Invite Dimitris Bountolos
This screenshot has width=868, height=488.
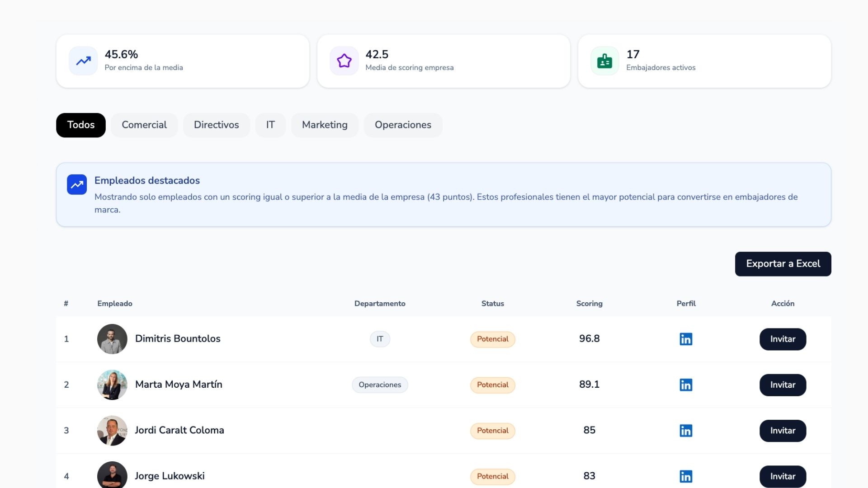(x=783, y=339)
